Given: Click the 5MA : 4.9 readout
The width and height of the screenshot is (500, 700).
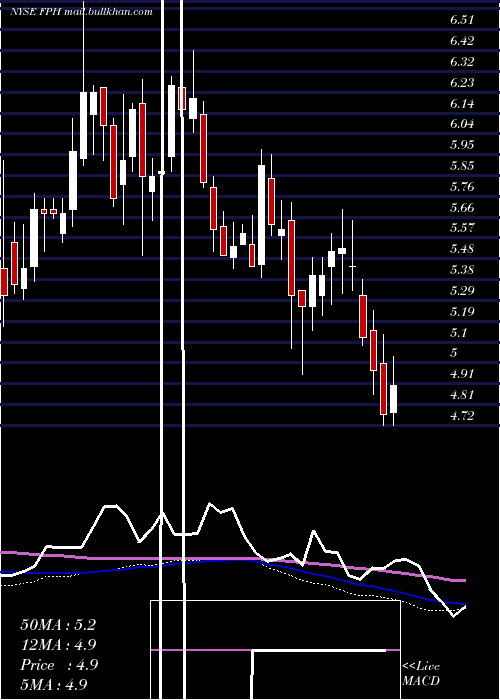Looking at the screenshot, I should click(x=54, y=685).
